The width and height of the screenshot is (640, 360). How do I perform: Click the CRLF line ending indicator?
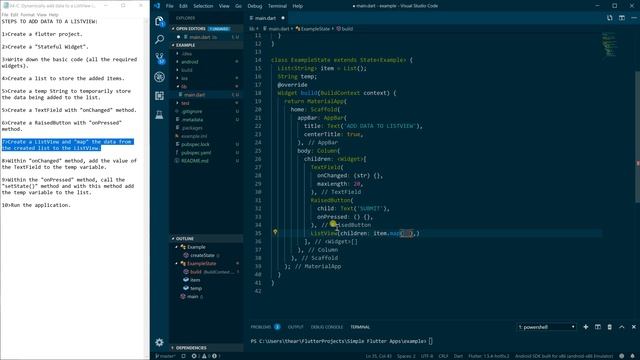point(443,356)
